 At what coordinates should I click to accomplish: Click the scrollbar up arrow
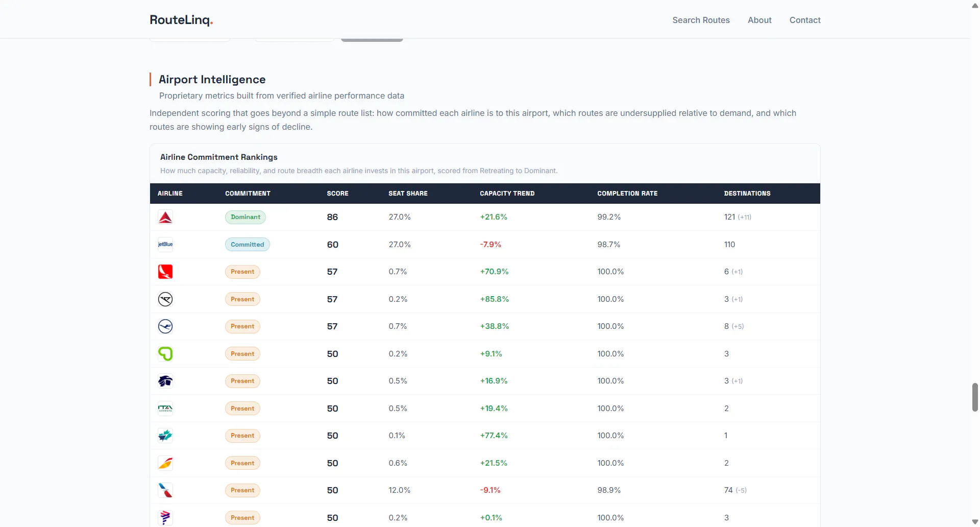[975, 5]
